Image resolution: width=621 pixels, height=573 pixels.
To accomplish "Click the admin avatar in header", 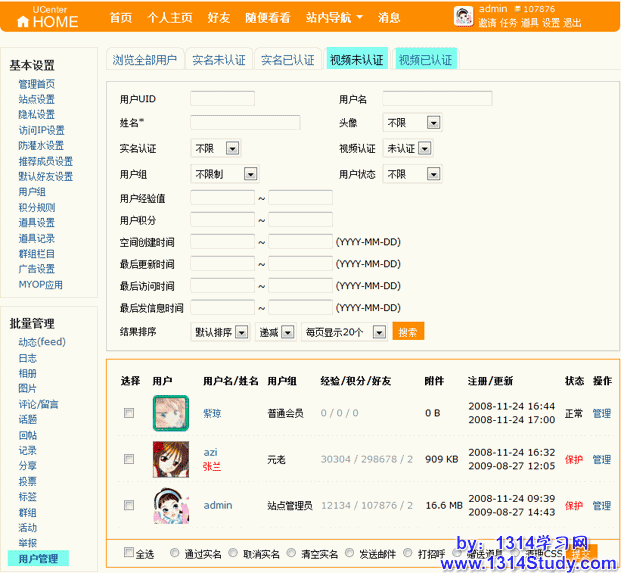I will 464,16.
